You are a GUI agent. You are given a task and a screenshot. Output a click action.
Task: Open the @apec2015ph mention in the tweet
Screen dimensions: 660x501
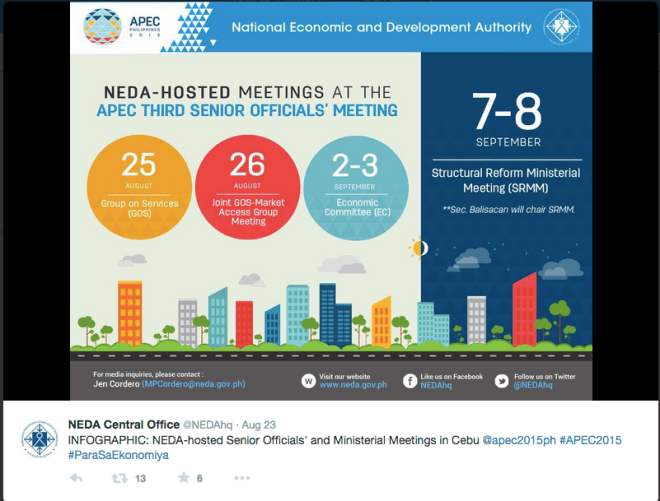tap(519, 440)
